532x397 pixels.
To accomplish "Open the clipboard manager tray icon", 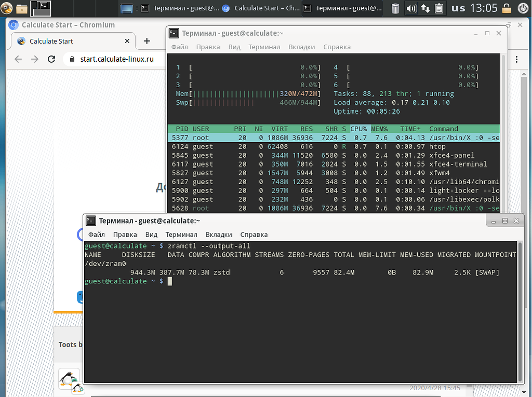I will [439, 8].
